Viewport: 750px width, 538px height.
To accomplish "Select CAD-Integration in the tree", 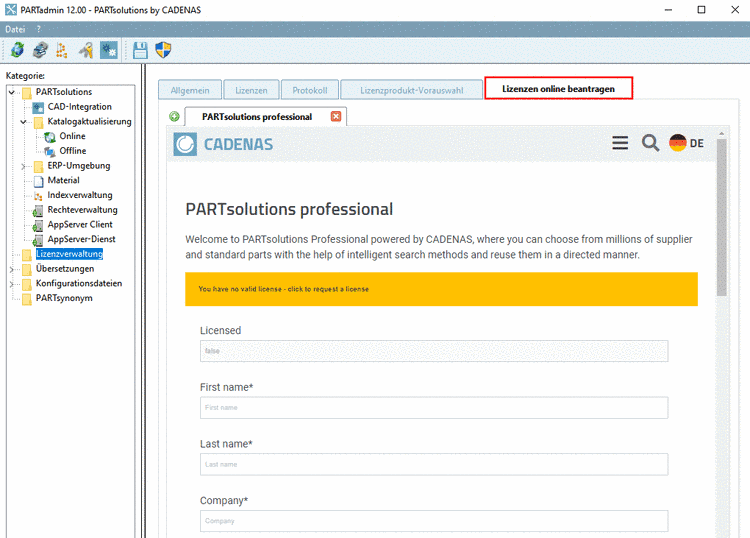I will [x=79, y=107].
